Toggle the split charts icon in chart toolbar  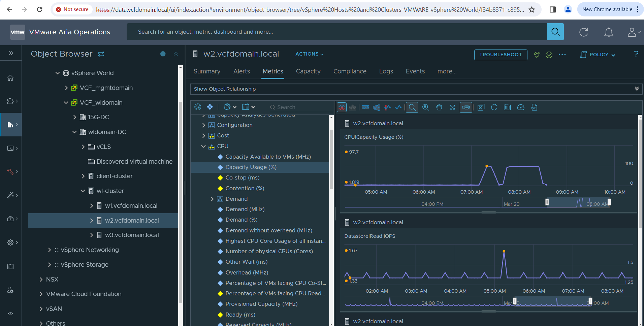click(342, 107)
